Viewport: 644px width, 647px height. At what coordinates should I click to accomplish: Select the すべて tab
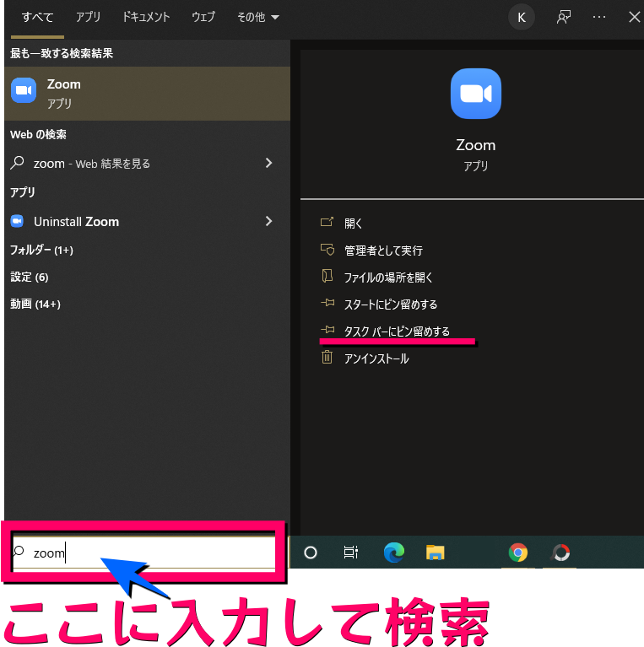(38, 18)
